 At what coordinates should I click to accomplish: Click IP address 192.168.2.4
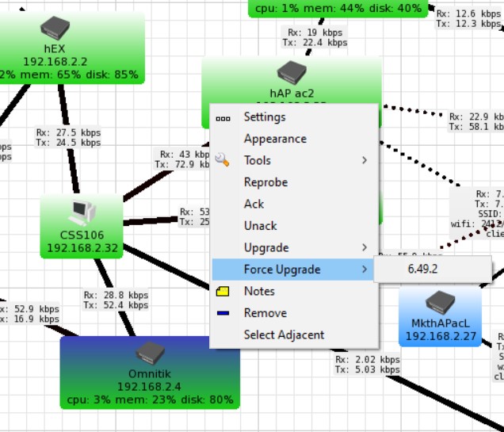point(149,387)
